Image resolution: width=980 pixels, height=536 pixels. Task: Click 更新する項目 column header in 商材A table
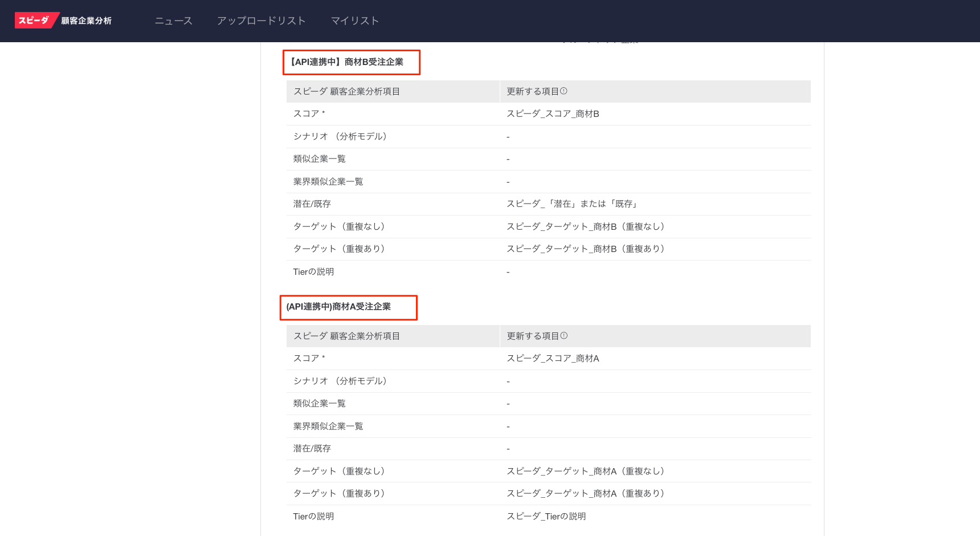point(533,336)
